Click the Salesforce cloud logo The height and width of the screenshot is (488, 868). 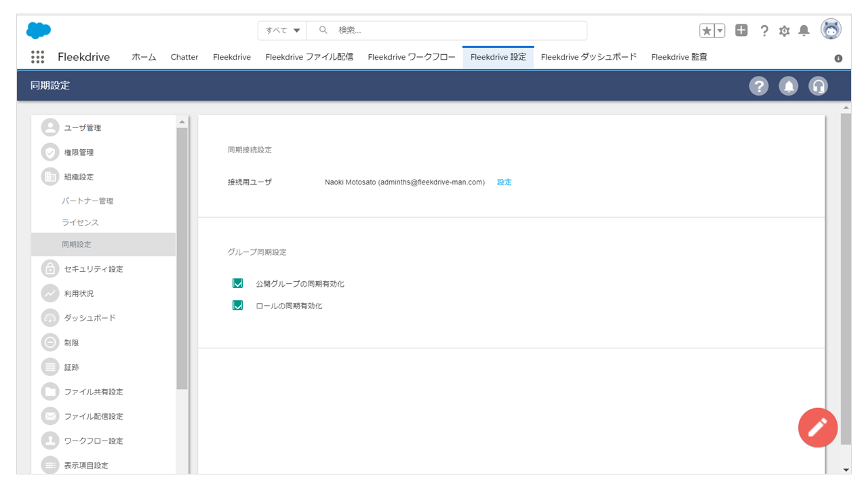pos(39,30)
